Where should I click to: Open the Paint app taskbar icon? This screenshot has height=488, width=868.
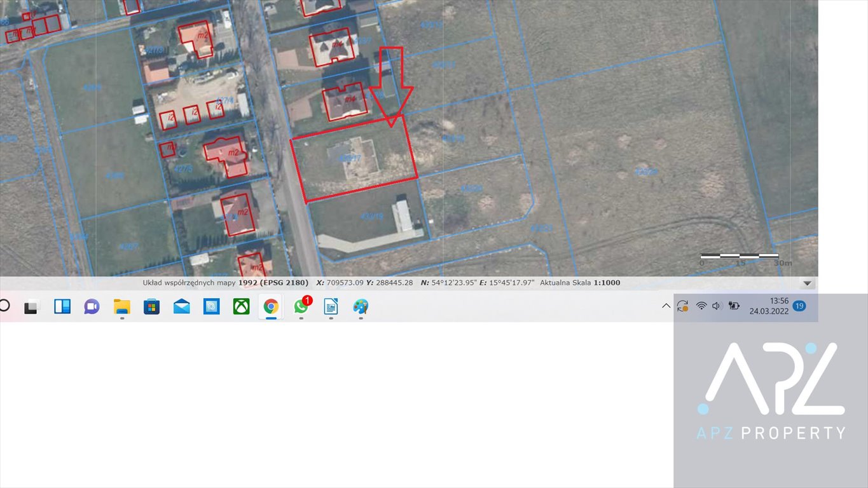click(x=361, y=307)
